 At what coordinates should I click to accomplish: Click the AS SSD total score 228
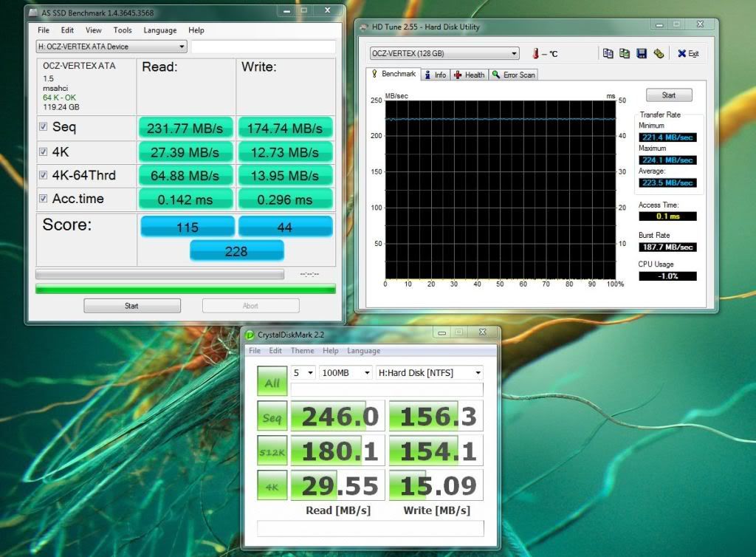(x=236, y=251)
